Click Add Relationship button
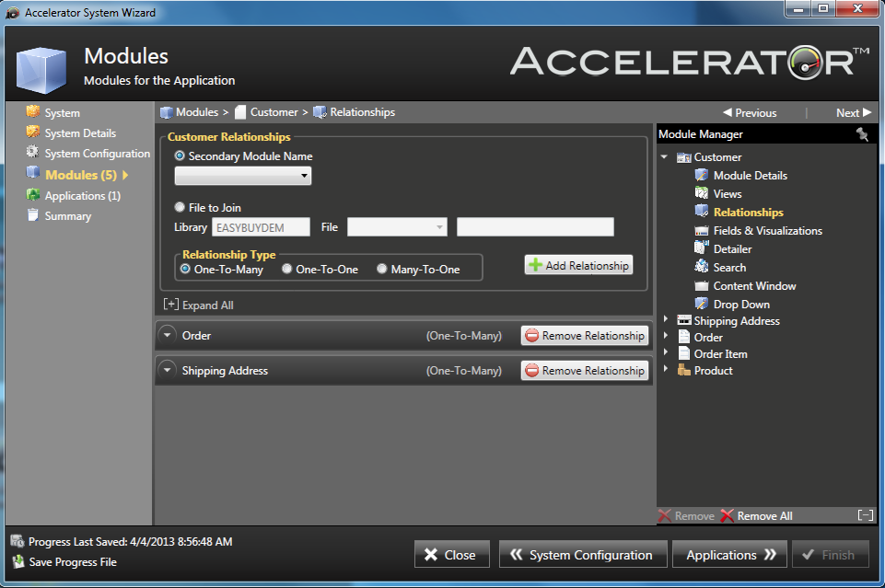885x588 pixels. tap(578, 265)
